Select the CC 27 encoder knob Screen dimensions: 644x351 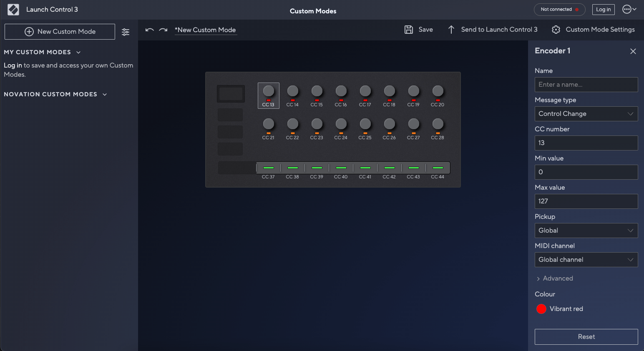pos(414,124)
